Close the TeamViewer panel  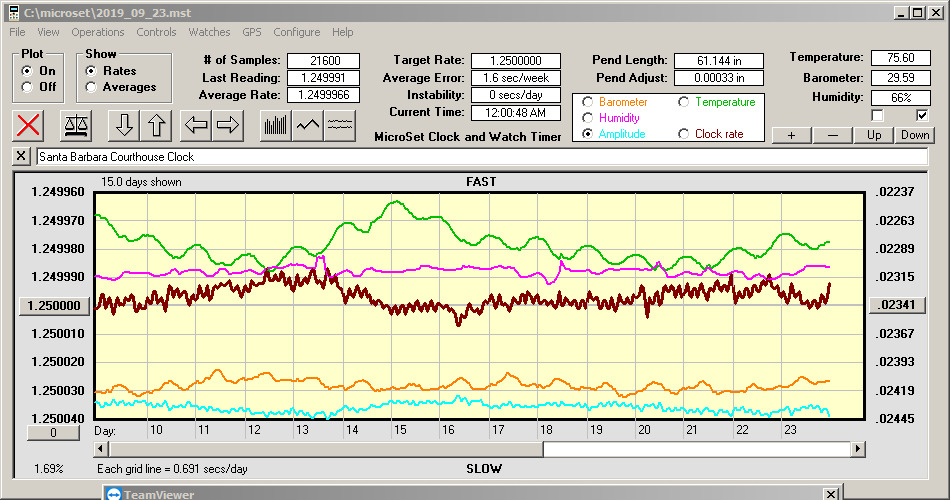click(x=831, y=494)
